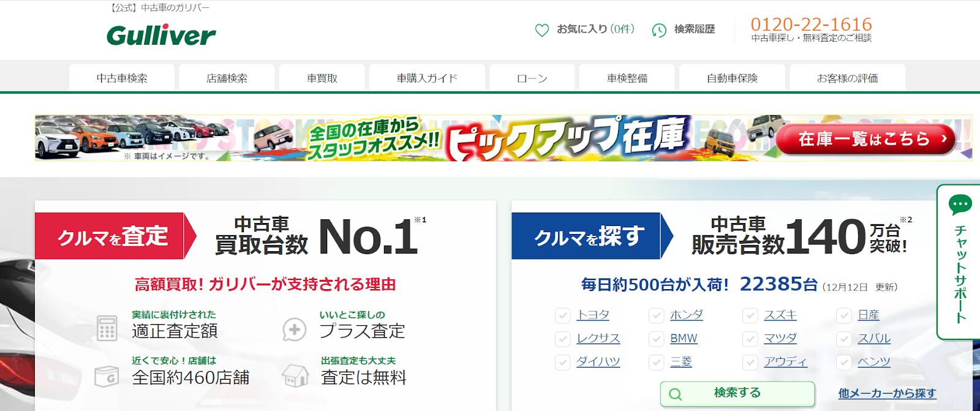Screen dimensions: 980x411
Task: Click the 日産 maker link
Action: coord(869,315)
